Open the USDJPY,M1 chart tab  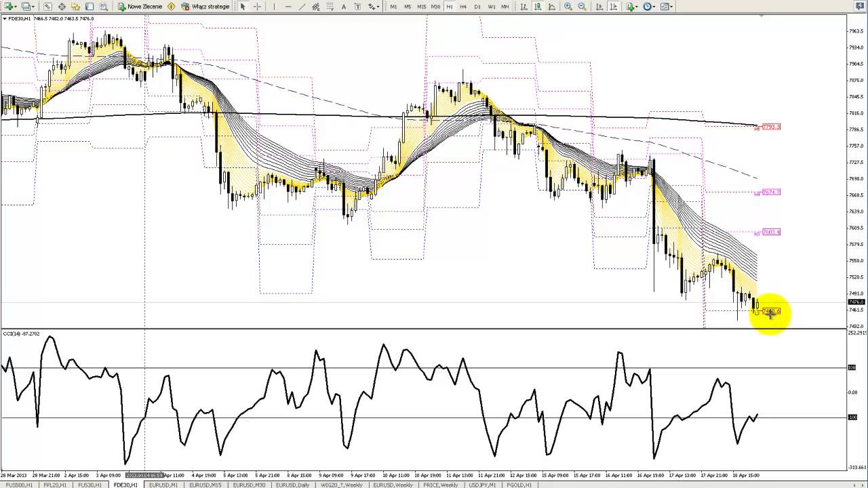tap(481, 485)
